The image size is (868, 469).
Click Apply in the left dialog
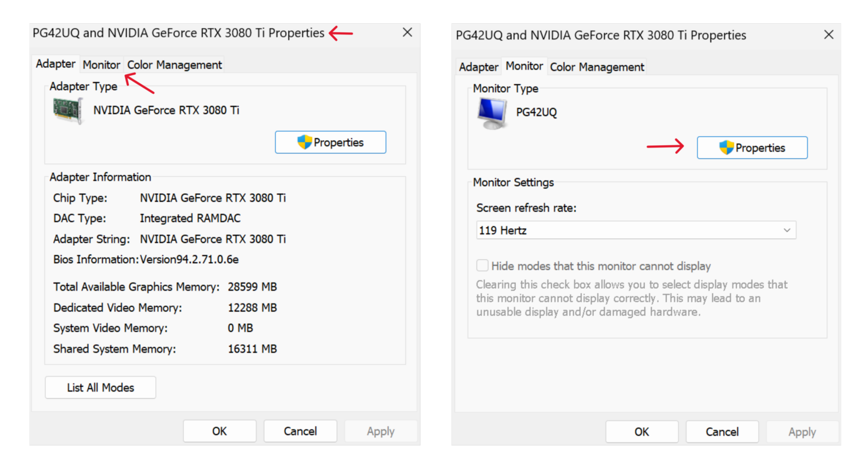tap(381, 431)
